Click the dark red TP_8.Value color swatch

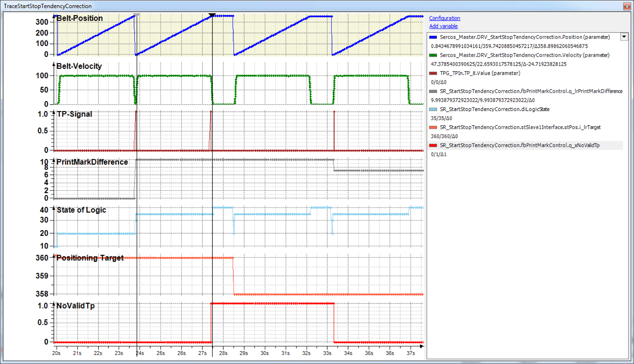coord(433,73)
